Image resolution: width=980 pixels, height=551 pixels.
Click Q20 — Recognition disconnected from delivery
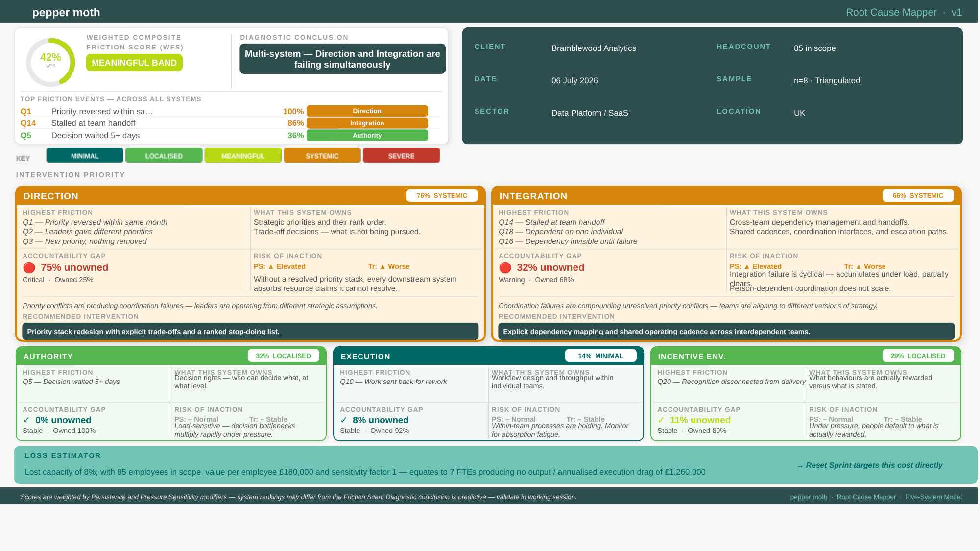pyautogui.click(x=731, y=382)
